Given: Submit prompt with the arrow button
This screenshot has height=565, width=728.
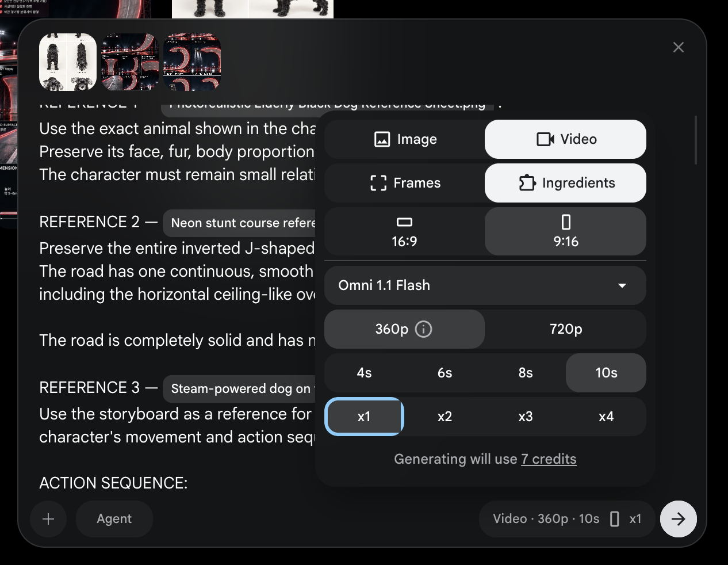Looking at the screenshot, I should click(679, 519).
